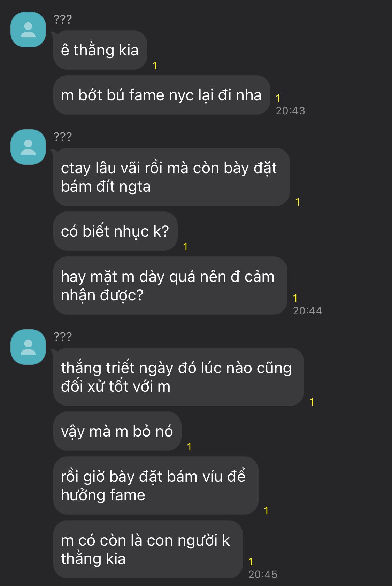Viewport: 392px width, 586px height.
Task: Tap the 20:43 timestamp
Action: (291, 111)
